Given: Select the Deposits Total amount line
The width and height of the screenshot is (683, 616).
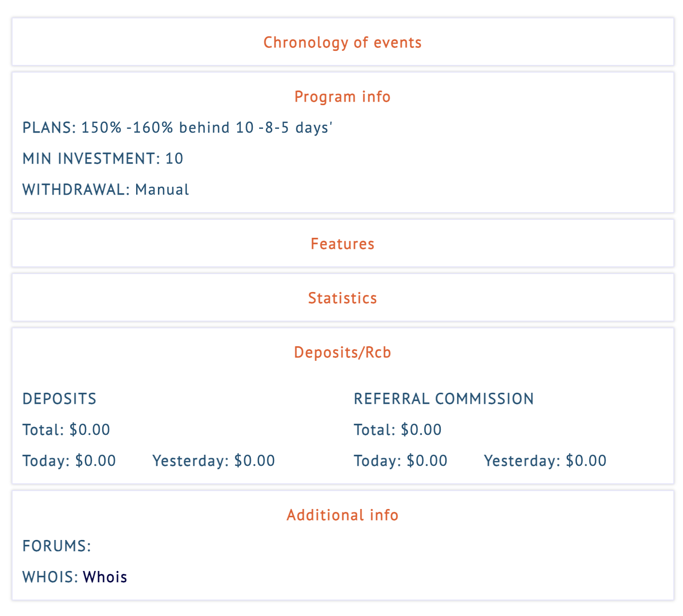Looking at the screenshot, I should 66,430.
